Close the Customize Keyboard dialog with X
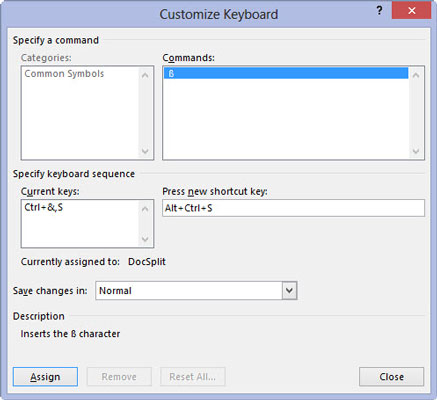The image size is (437, 400). 411,11
